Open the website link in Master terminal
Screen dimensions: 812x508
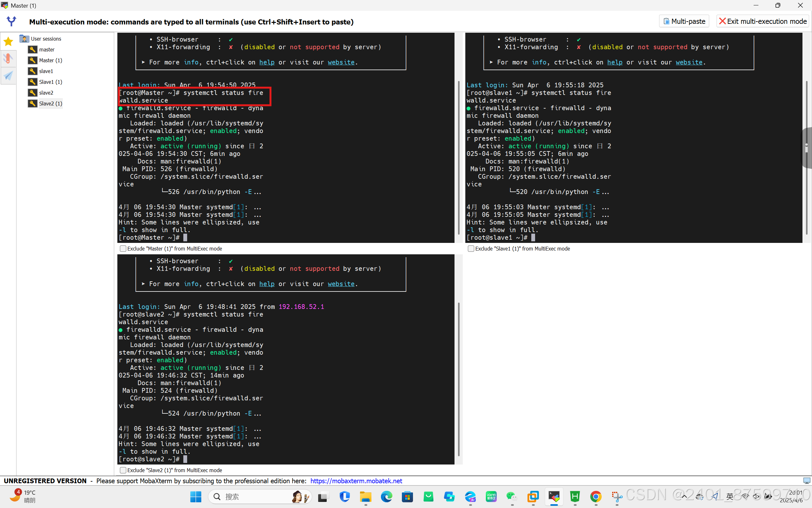click(341, 62)
